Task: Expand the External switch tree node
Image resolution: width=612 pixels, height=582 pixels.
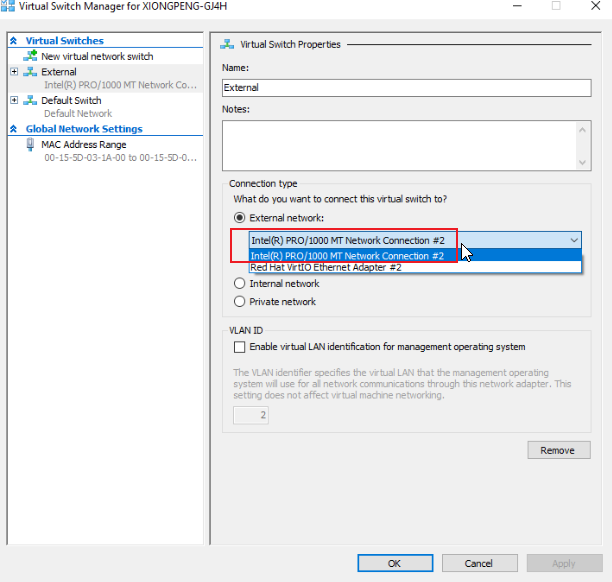Action: point(14,72)
